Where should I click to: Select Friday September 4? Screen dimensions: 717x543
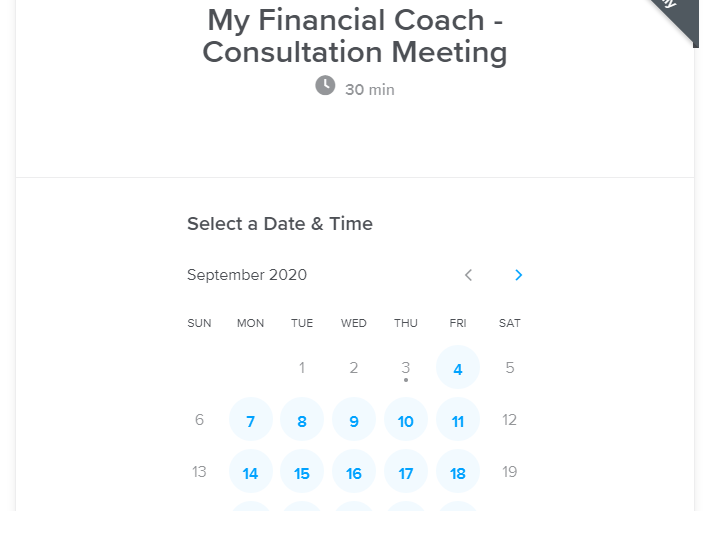(x=458, y=368)
